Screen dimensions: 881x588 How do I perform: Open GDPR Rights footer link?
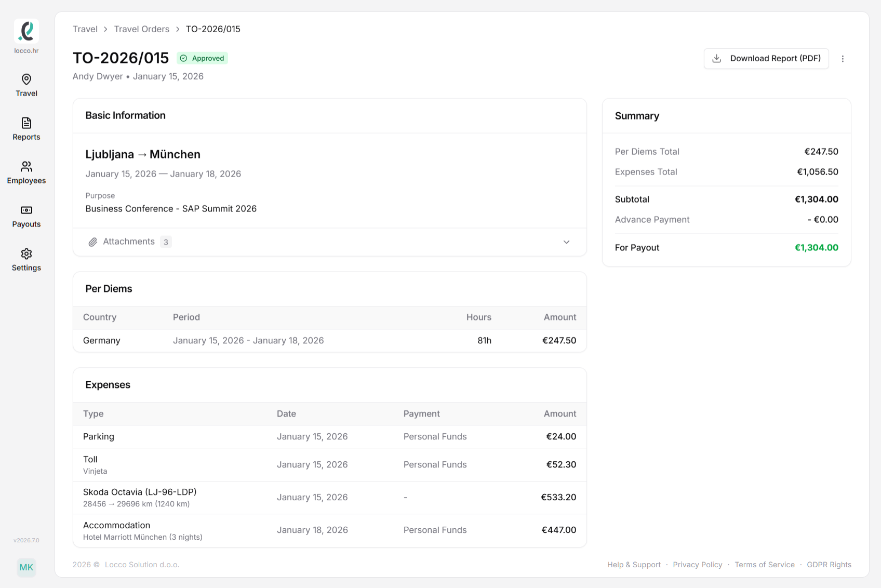(x=829, y=565)
